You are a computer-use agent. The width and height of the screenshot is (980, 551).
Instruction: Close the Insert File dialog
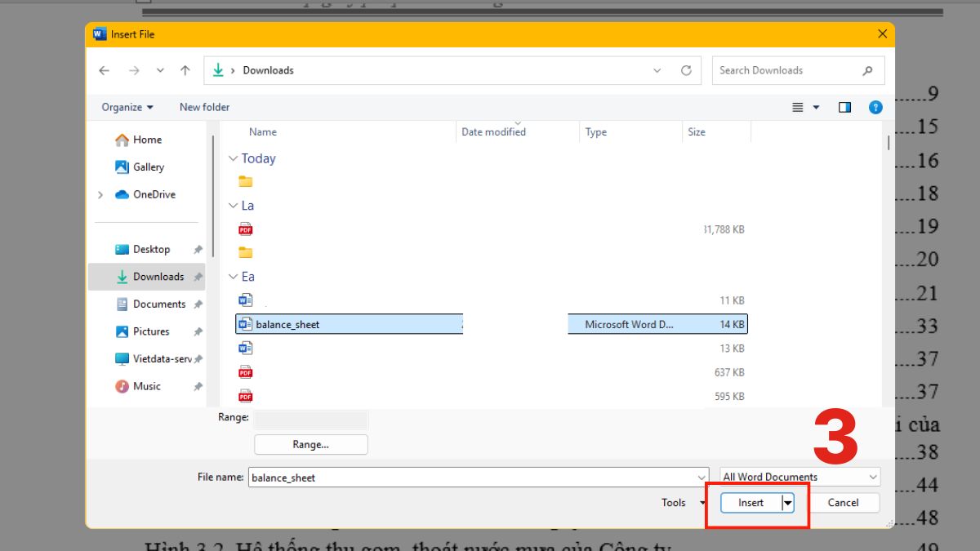click(882, 34)
